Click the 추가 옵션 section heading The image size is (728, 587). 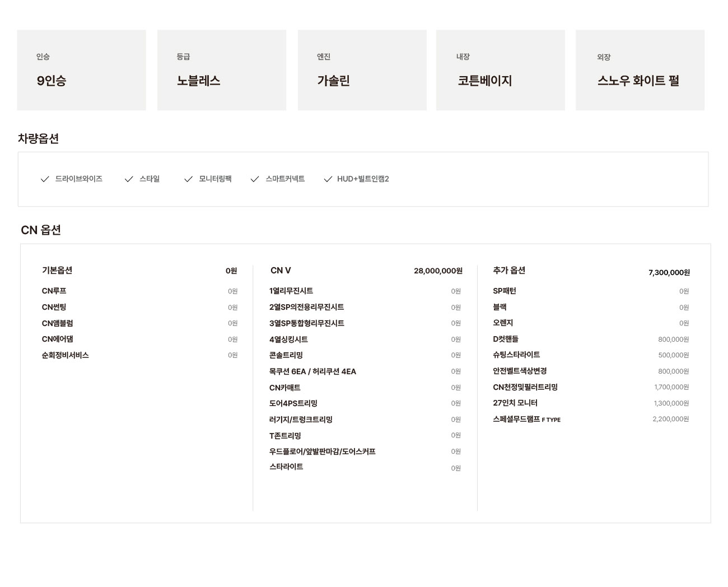pyautogui.click(x=508, y=271)
